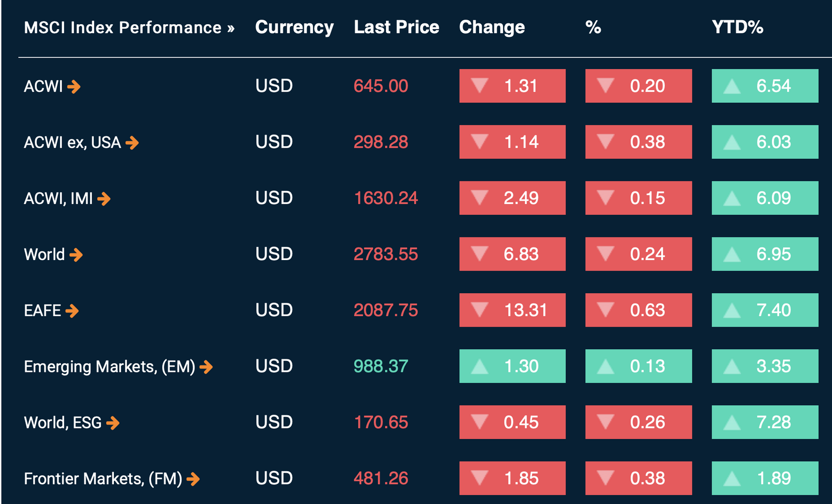Open the ACWI, IMI arrow icon
Viewport: 832px width, 504px height.
[x=104, y=199]
